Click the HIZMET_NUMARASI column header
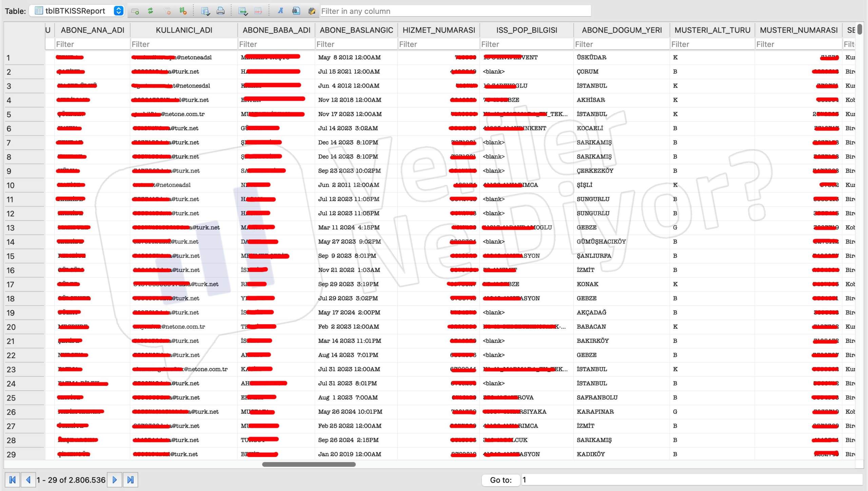 [x=438, y=30]
